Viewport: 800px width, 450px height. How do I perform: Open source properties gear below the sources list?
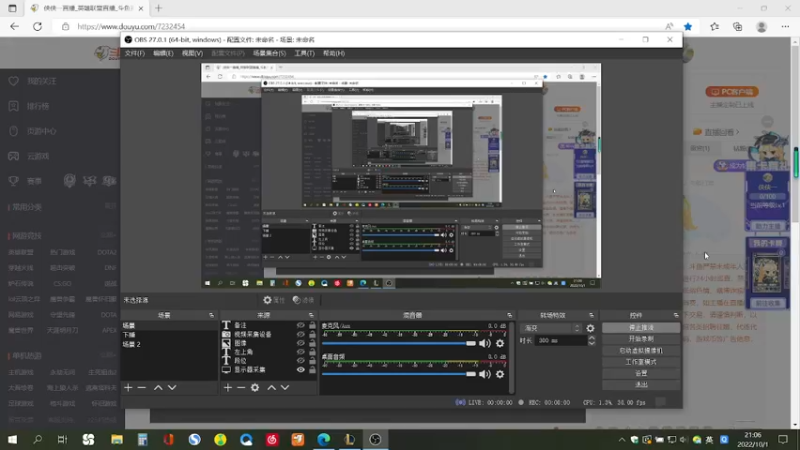(x=255, y=388)
